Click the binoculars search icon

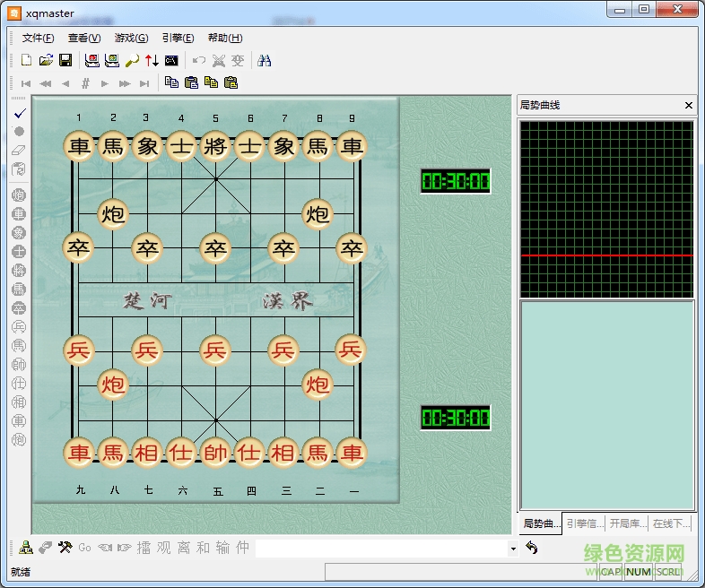tap(265, 60)
